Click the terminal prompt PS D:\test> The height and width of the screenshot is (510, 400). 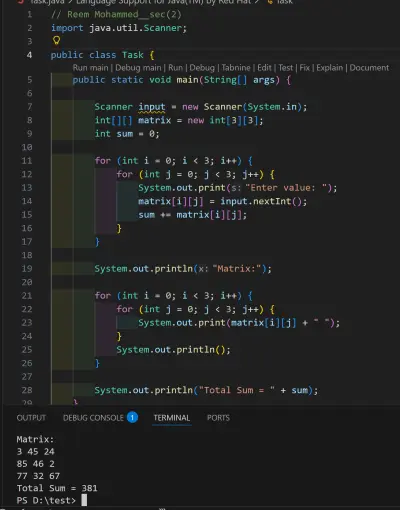46,500
